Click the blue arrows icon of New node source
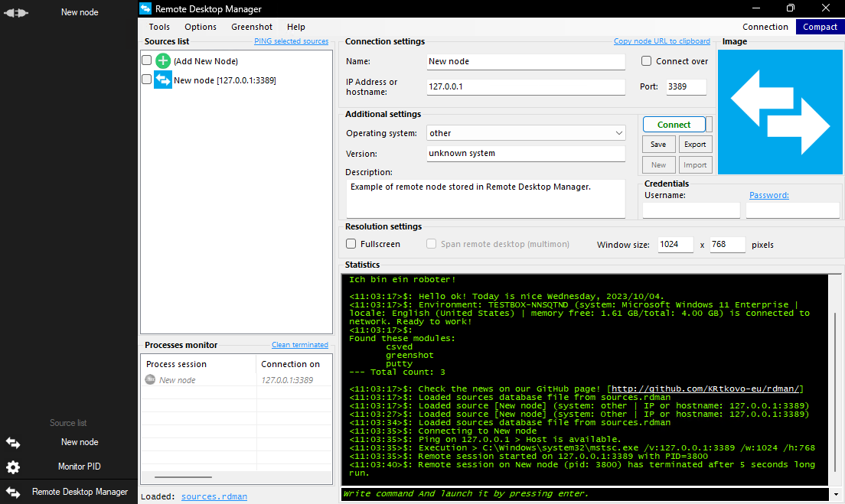Image resolution: width=845 pixels, height=504 pixels. click(163, 80)
